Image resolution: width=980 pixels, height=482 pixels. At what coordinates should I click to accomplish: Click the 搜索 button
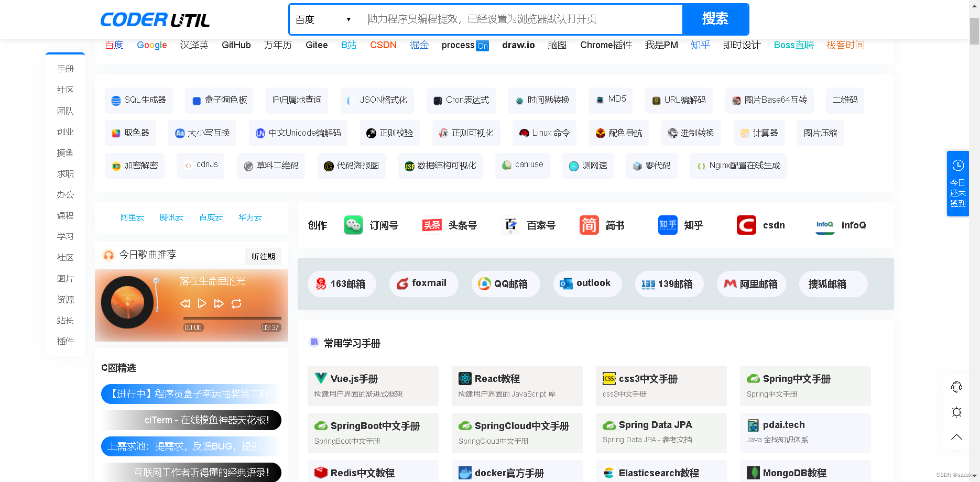715,19
